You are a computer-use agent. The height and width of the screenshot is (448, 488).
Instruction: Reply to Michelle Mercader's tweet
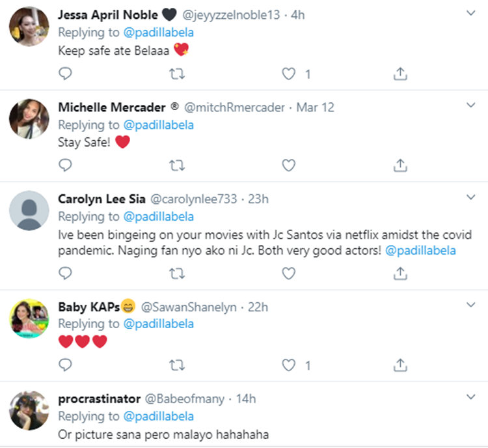[x=65, y=165]
